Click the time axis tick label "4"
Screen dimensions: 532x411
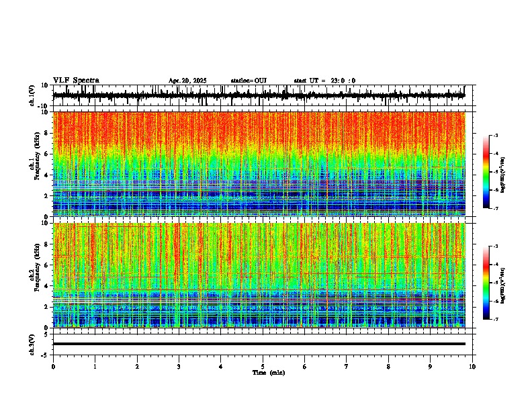pos(221,367)
